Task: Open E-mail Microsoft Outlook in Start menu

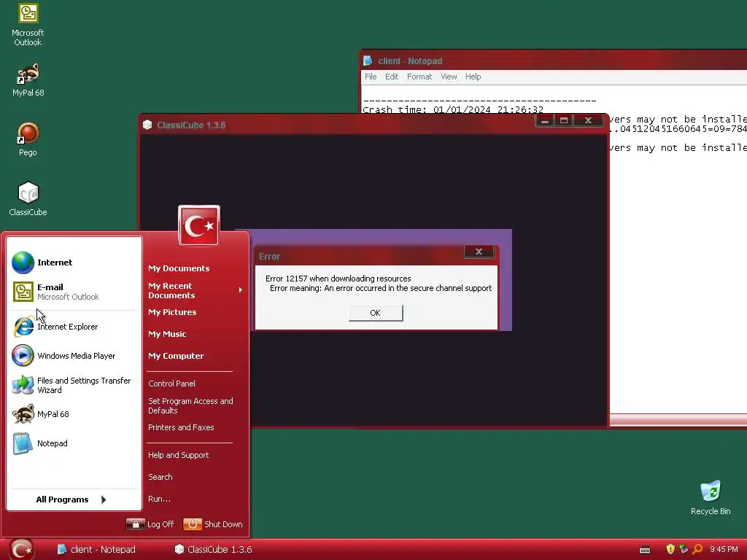Action: [x=74, y=292]
